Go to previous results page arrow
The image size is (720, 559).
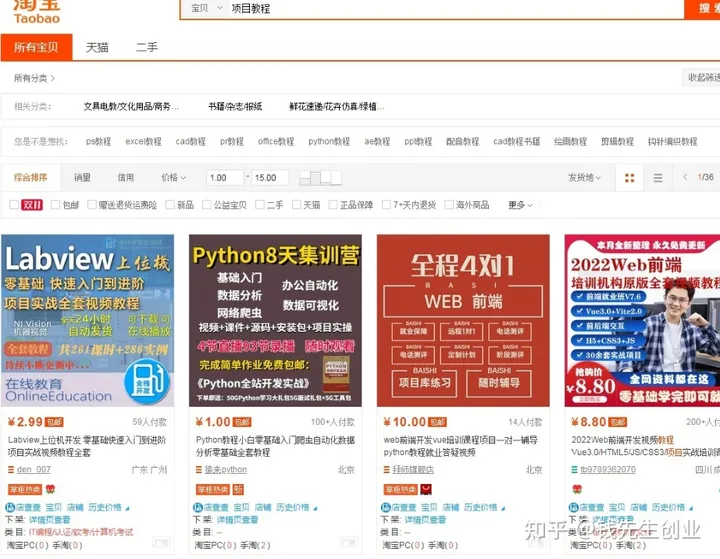[x=685, y=177]
